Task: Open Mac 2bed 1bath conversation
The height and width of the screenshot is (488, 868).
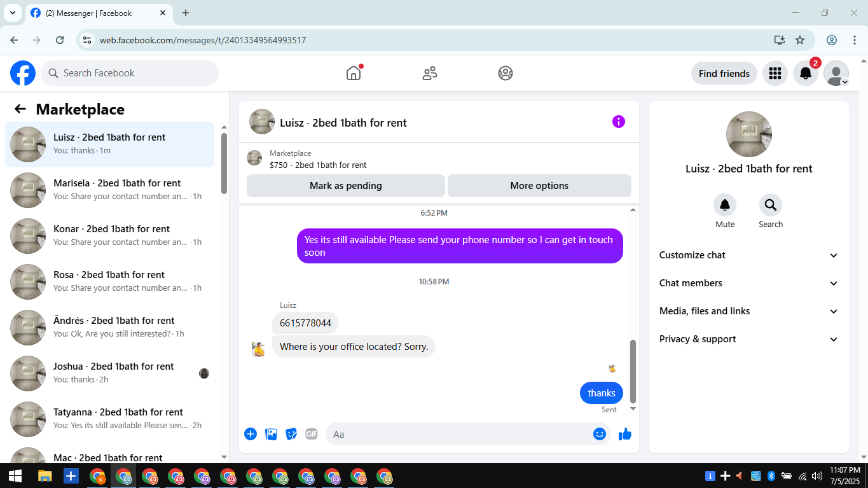Action: click(109, 453)
